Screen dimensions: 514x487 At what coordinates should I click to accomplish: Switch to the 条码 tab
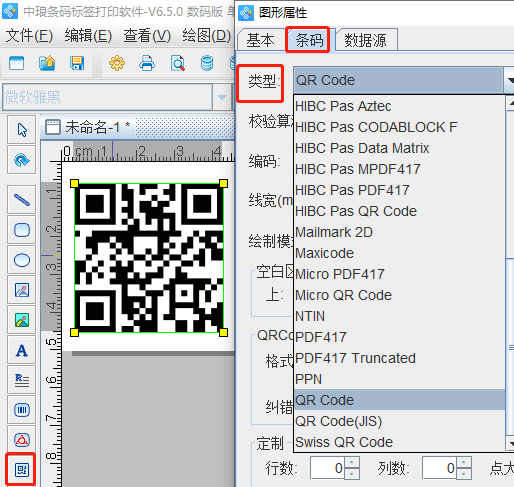tap(309, 40)
